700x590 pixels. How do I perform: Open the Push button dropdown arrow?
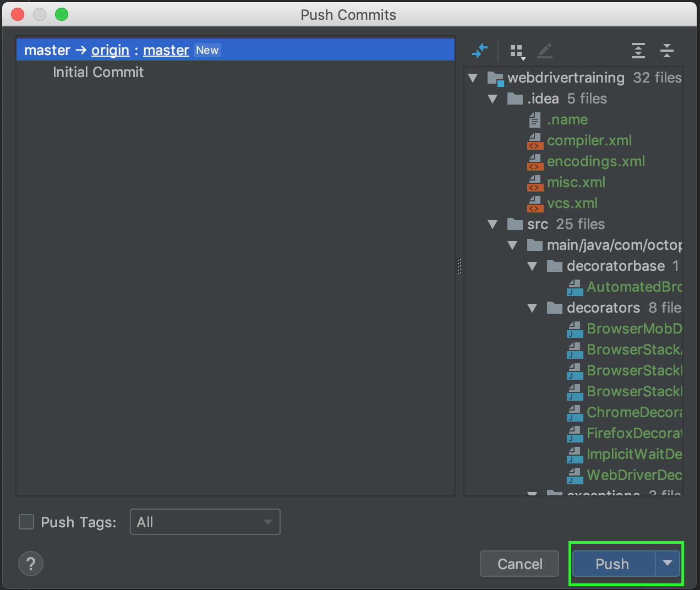click(x=668, y=564)
